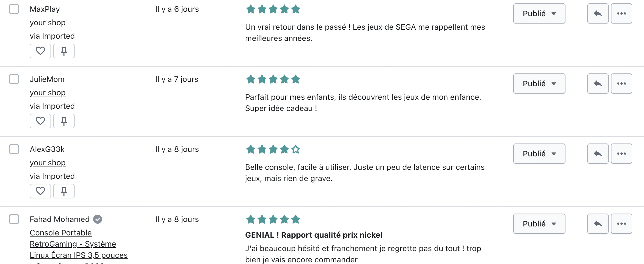Click the heart icon on the AlexG33k review
Screen dimensions: 644x264
tap(40, 191)
